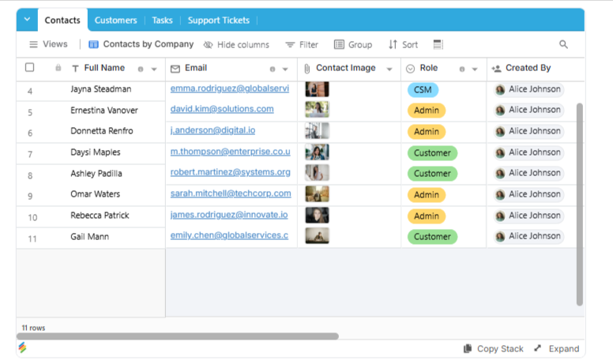Open the Tasks tab
613x364 pixels.
(162, 21)
